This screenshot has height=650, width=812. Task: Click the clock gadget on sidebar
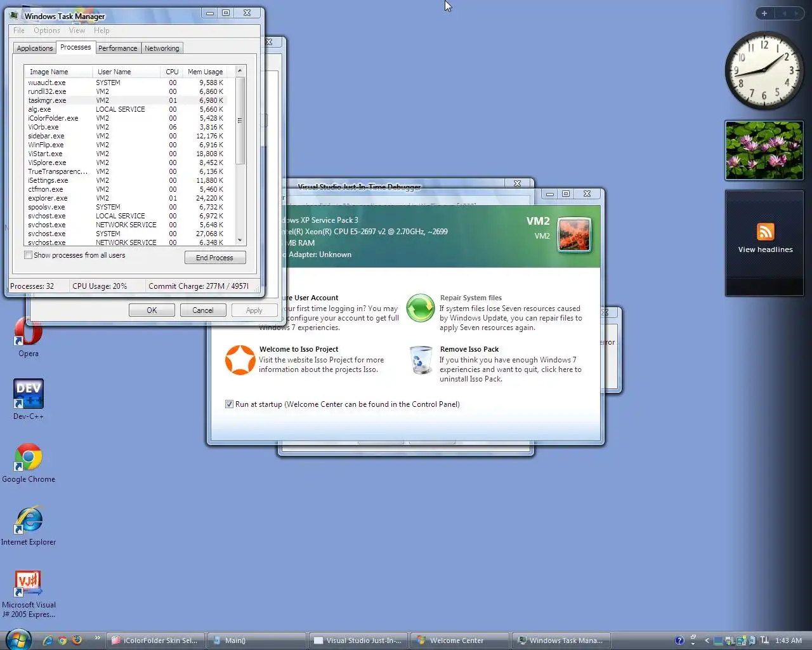(x=764, y=70)
